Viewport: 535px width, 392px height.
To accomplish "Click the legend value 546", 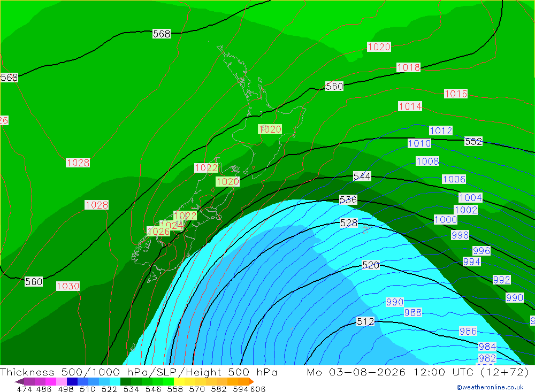I will pyautogui.click(x=153, y=389).
